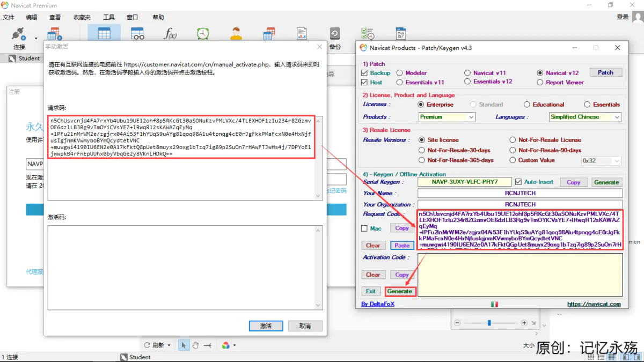Image resolution: width=644 pixels, height=362 pixels.
Task: Select the Report Viewer radio button
Action: 540,83
